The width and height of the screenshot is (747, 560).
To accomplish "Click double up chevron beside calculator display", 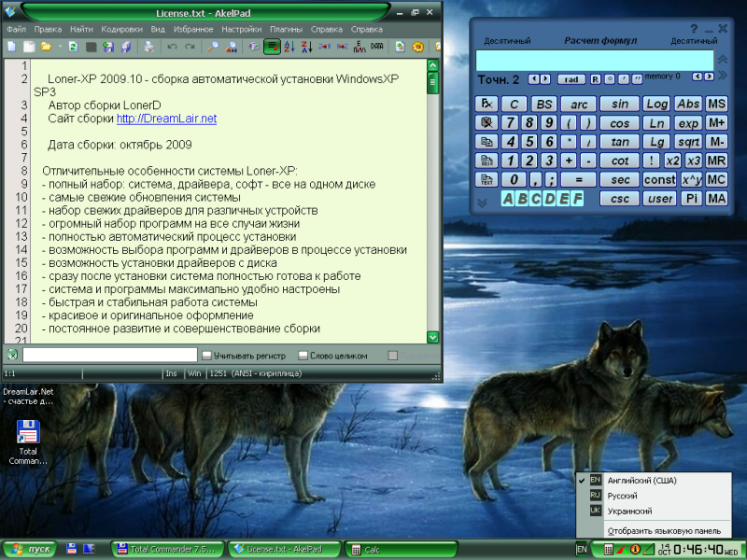I will click(x=722, y=61).
